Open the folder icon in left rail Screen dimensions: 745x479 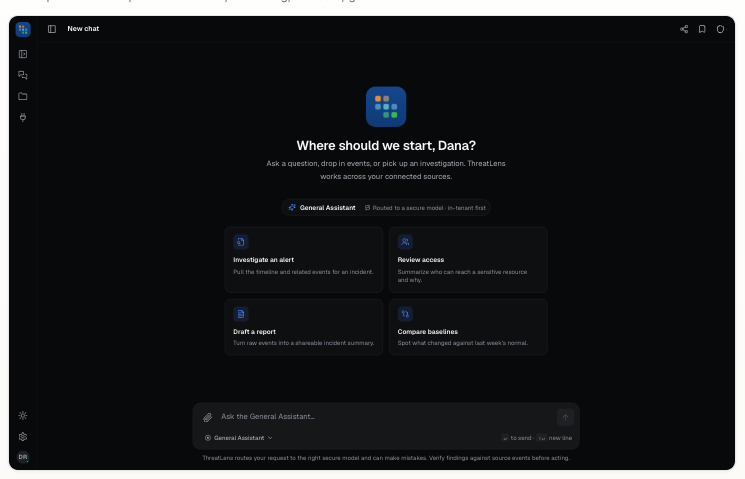[x=23, y=96]
